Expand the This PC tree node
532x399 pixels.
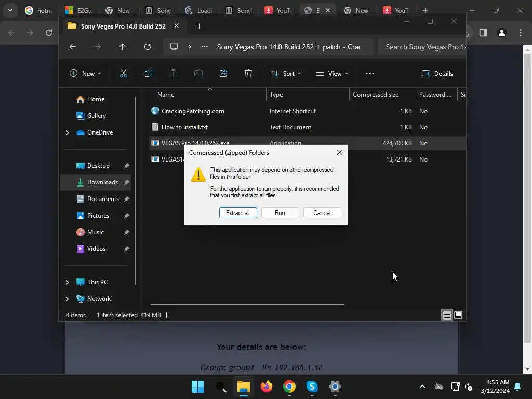coord(67,282)
